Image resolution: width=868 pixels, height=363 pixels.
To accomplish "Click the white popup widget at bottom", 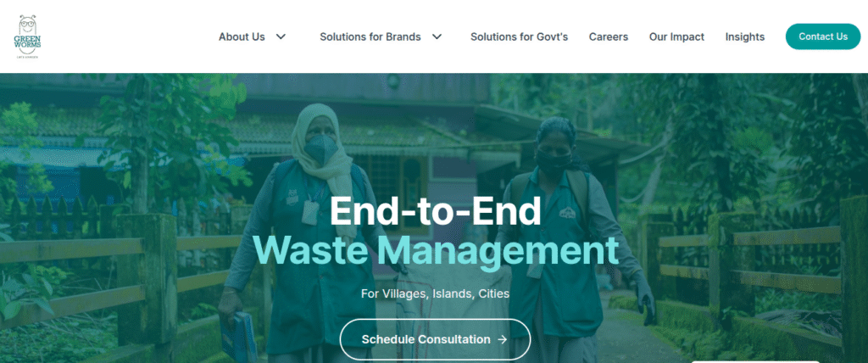I will point(755,361).
